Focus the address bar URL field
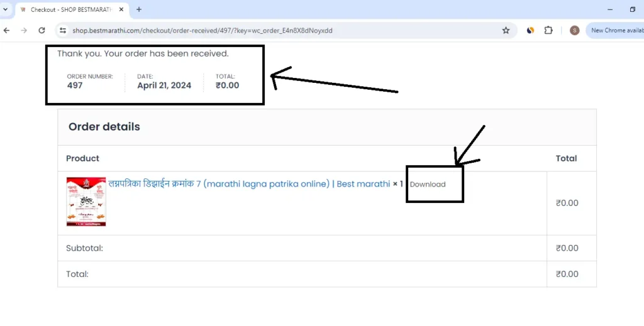The width and height of the screenshot is (644, 326). [252, 30]
